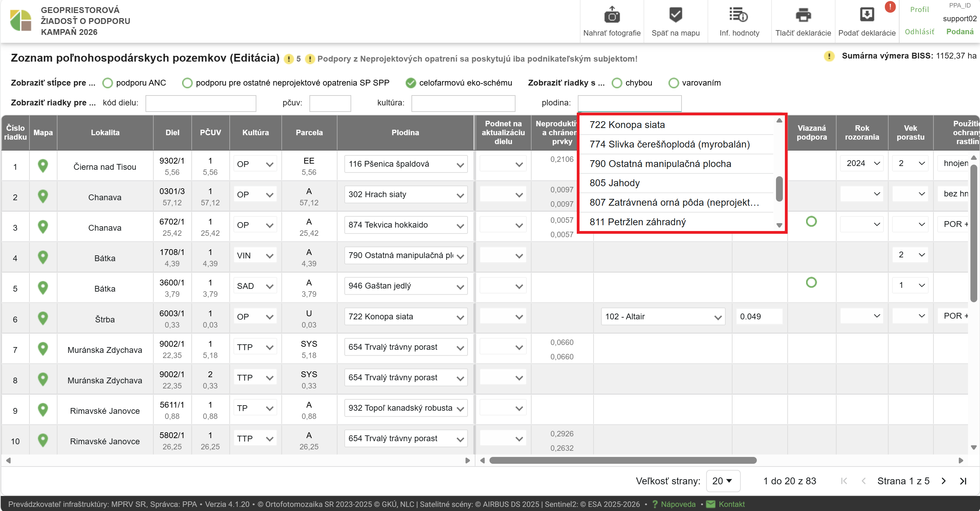
Task: Select 722 Konopa siata in dropdown list
Action: click(x=627, y=125)
